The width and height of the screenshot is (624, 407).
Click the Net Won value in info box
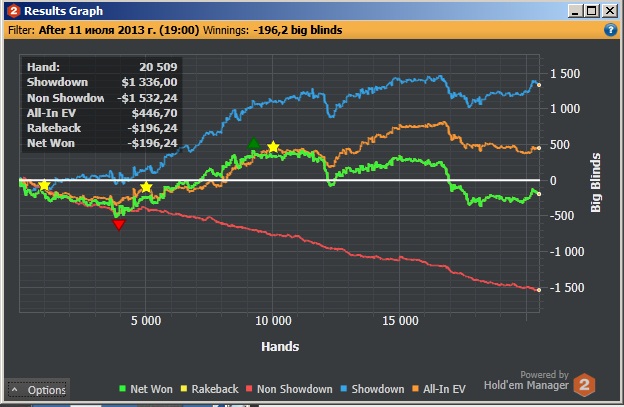coord(152,143)
